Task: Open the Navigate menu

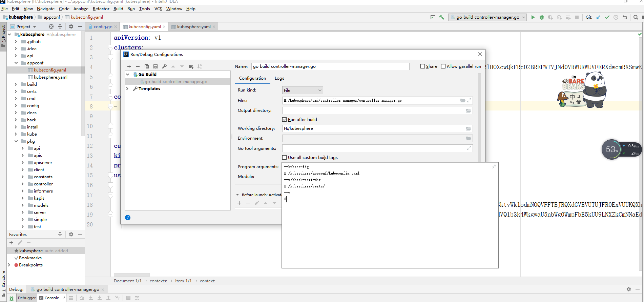Action: [x=45, y=9]
